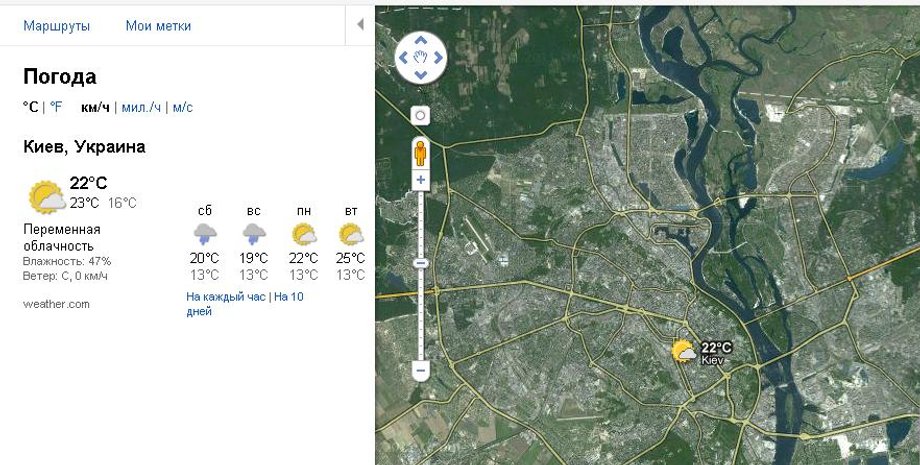Click the Street View pegman icon
The image size is (920, 465).
421,152
